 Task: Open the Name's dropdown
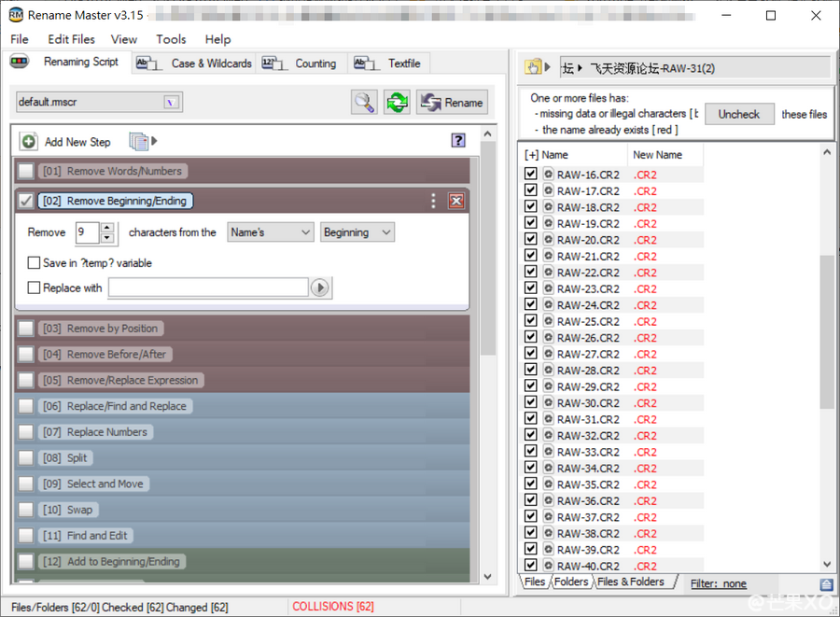[271, 232]
